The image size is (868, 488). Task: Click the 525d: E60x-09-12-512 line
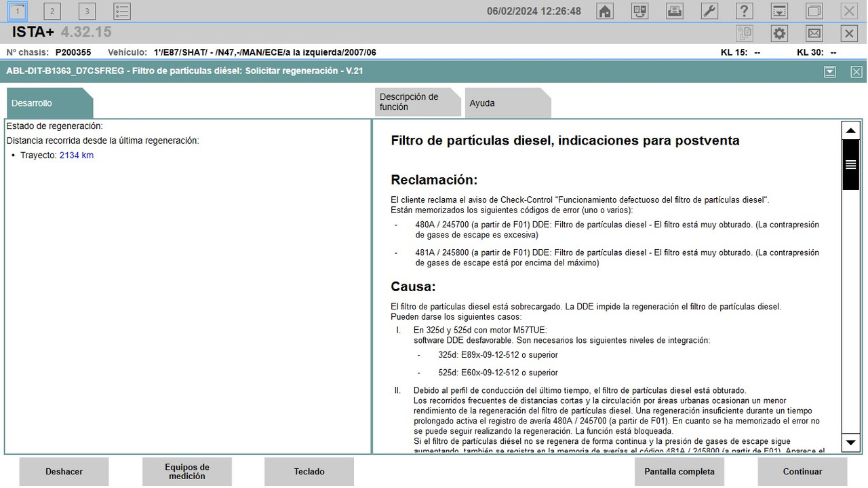point(498,373)
